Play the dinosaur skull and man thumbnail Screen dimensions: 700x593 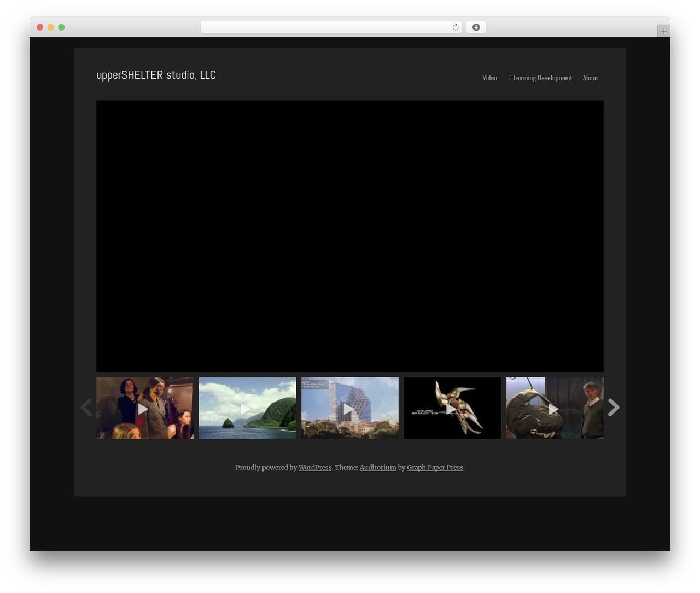coord(555,408)
